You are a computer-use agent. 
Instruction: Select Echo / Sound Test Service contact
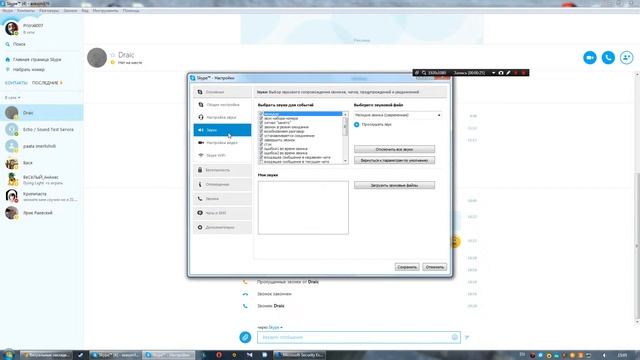[x=42, y=129]
